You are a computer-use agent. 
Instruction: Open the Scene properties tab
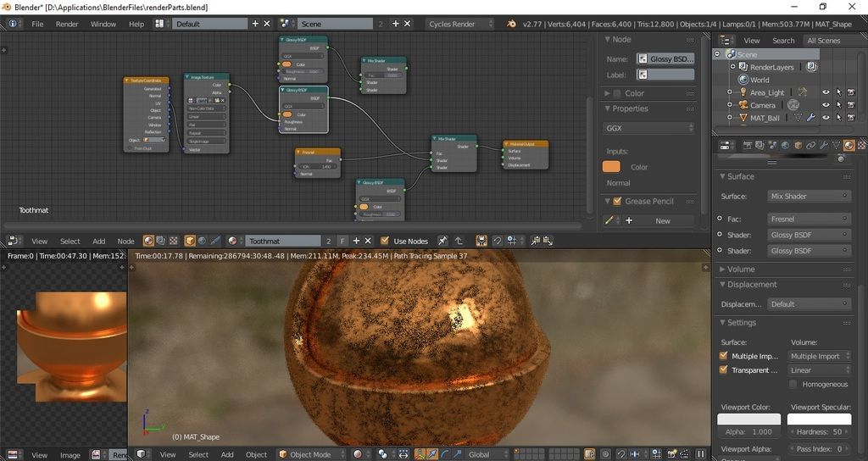click(x=773, y=146)
